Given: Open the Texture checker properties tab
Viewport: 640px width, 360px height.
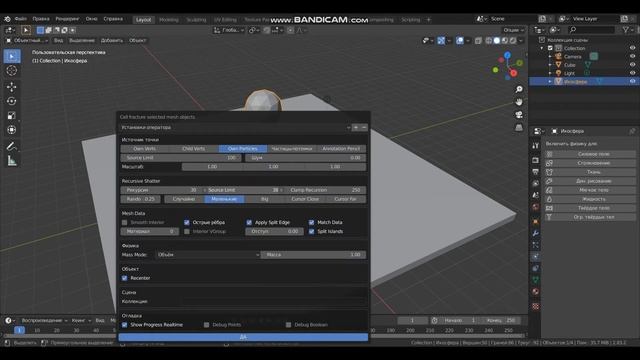Looking at the screenshot, I should [x=536, y=306].
